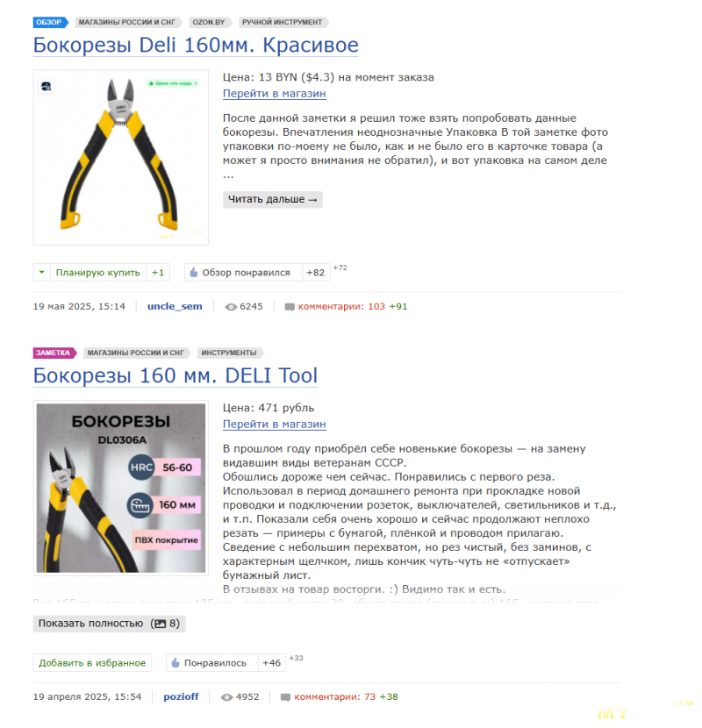The image size is (702, 728).
Task: Open the Планирую купить dropdown arrow
Action: pyautogui.click(x=42, y=273)
